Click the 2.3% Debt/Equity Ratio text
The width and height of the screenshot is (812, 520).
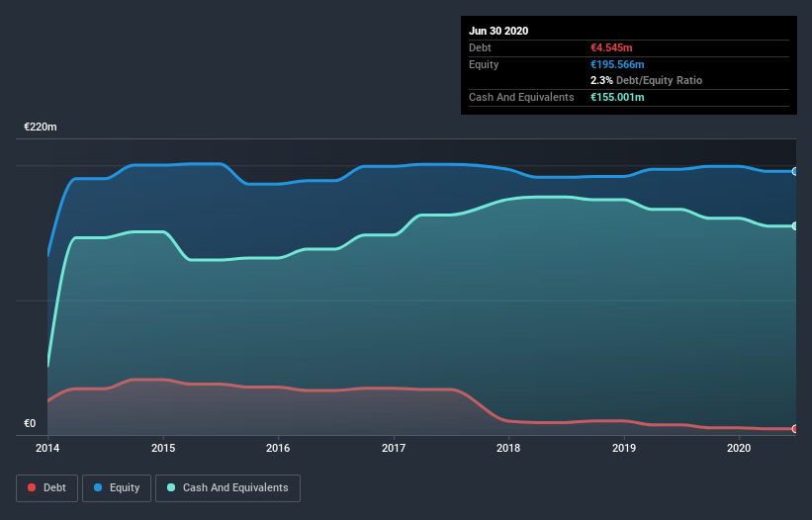tap(646, 81)
